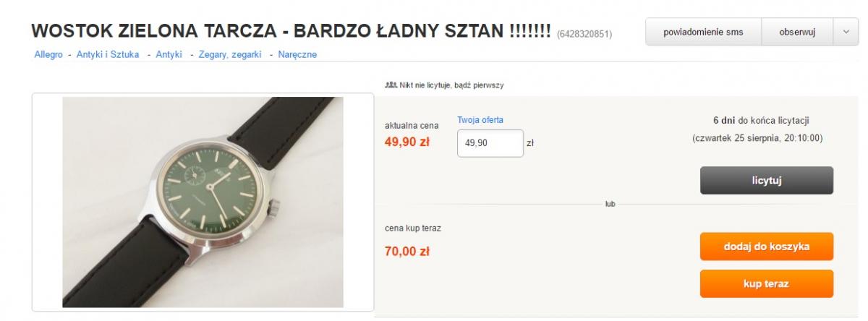The height and width of the screenshot is (321, 868).
Task: Click the 'powiadomienie sms' button
Action: (703, 32)
